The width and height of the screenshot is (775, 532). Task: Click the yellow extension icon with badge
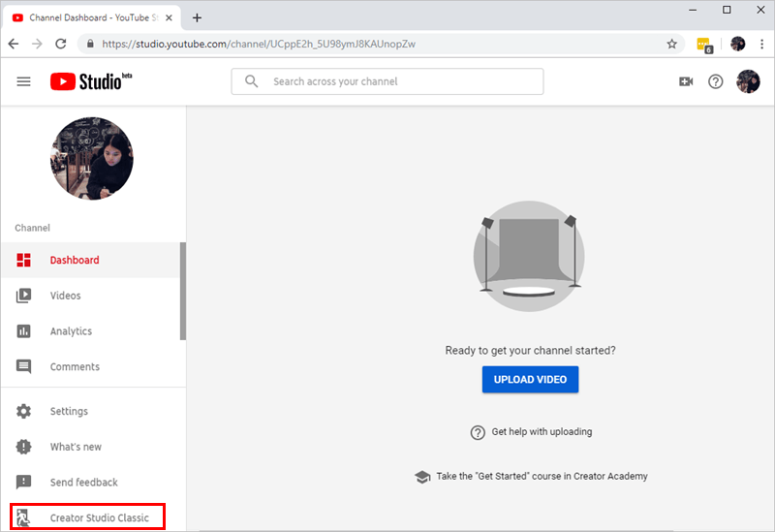tap(704, 45)
